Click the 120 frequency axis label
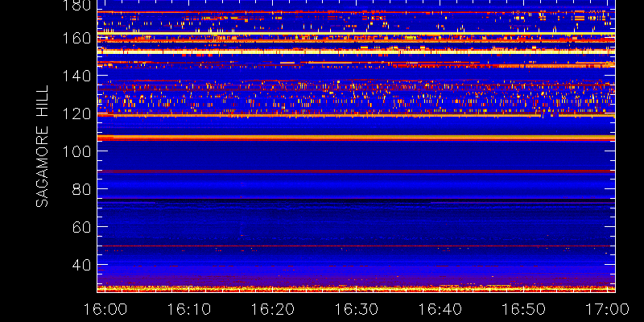This screenshot has height=322, width=644. [76, 114]
